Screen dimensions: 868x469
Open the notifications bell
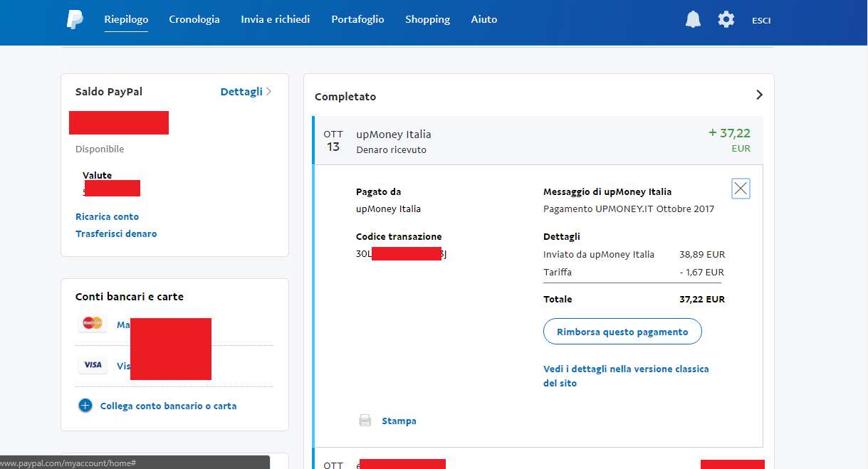coord(693,20)
